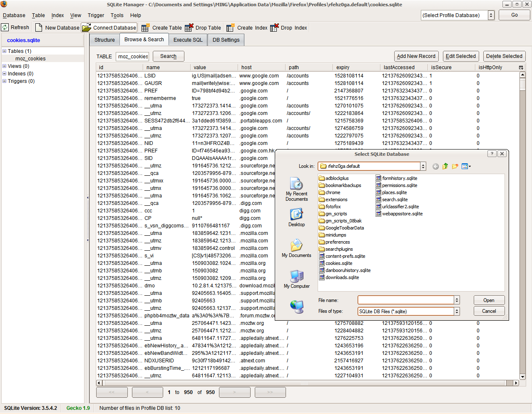The image size is (532, 414).
Task: Open Desktop in the places bar
Action: [x=296, y=217]
